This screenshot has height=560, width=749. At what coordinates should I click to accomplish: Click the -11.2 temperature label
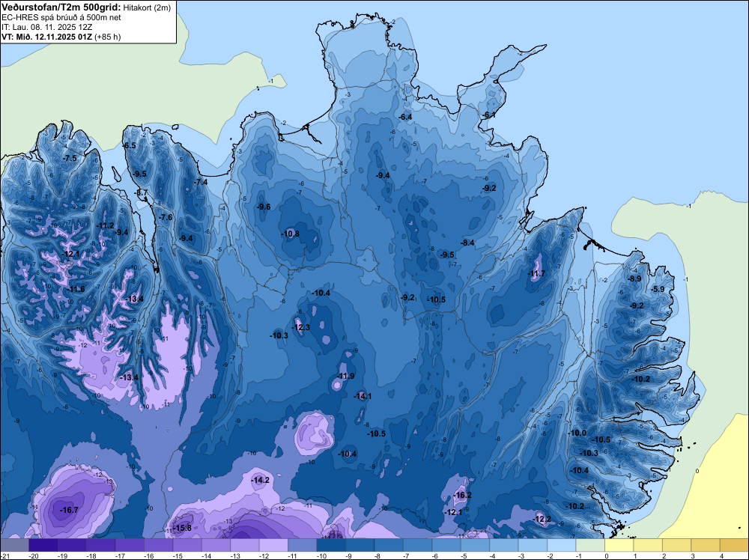point(105,226)
